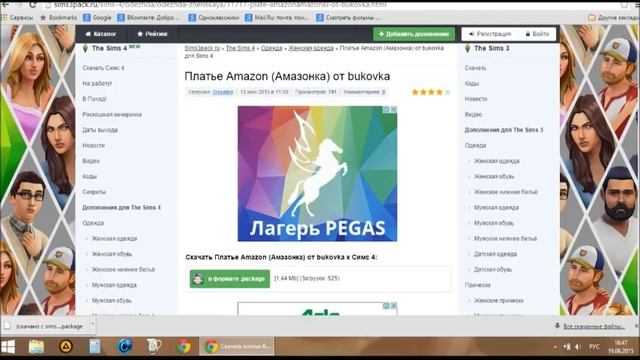Open the Смотреть фильмы bookmark
Screen dimensions: 640x360
point(348,18)
